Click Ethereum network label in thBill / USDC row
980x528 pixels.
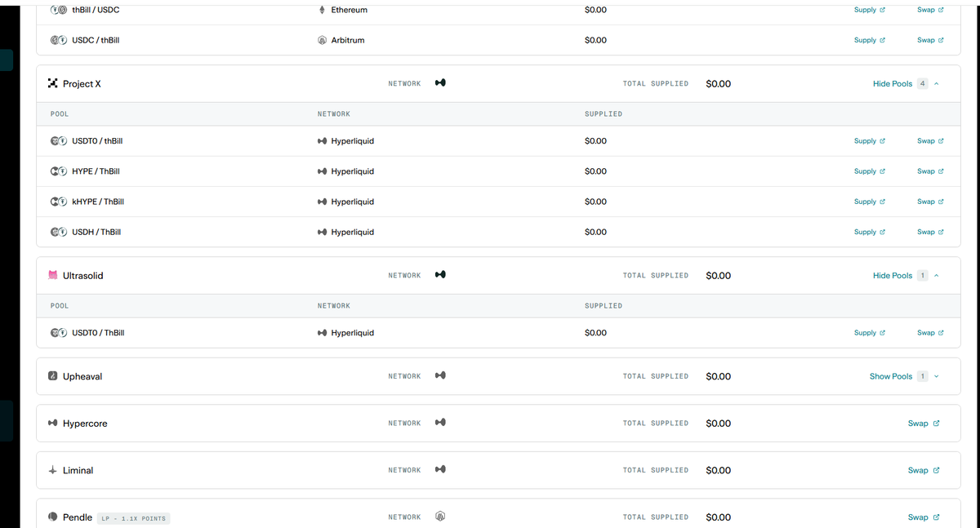coord(350,10)
